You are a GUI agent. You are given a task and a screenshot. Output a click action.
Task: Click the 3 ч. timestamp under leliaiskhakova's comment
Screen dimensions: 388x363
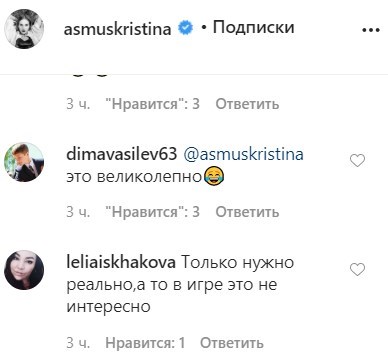click(78, 343)
